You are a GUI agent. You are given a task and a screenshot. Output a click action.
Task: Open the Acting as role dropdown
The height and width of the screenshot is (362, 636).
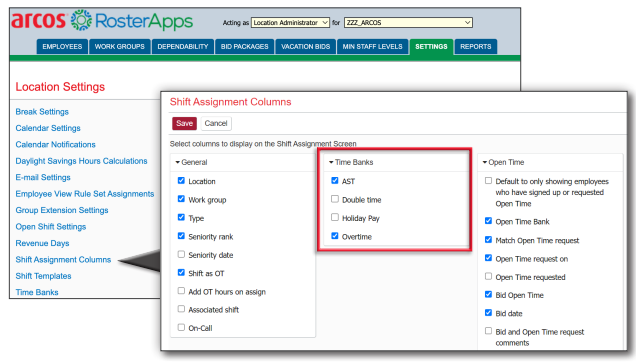point(290,23)
